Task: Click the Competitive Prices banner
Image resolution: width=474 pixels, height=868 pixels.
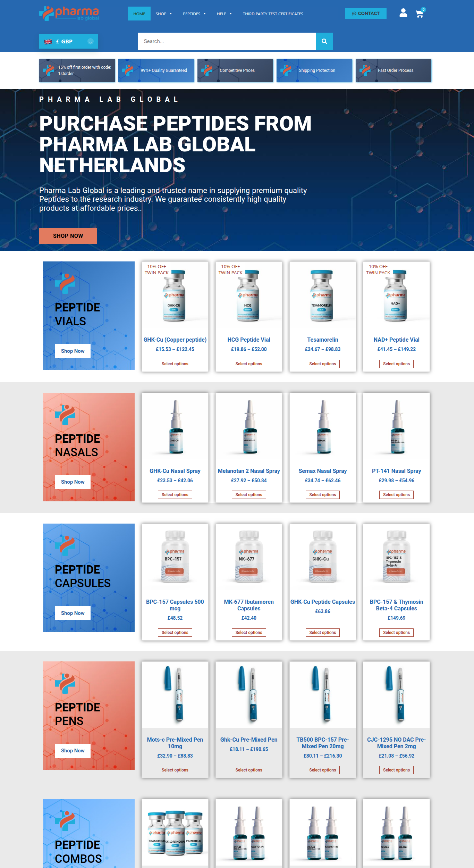Action: coord(235,70)
